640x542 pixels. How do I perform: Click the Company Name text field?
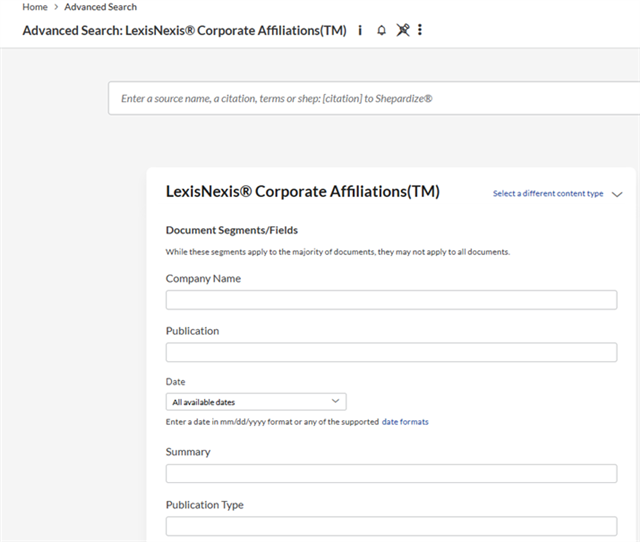[391, 300]
